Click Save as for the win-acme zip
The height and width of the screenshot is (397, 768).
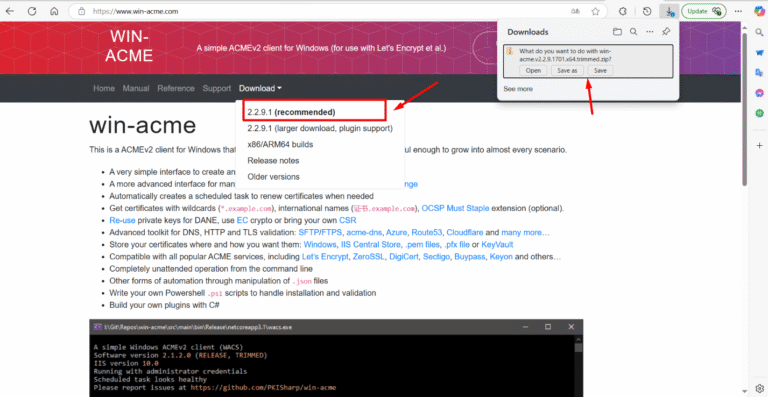pyautogui.click(x=567, y=70)
